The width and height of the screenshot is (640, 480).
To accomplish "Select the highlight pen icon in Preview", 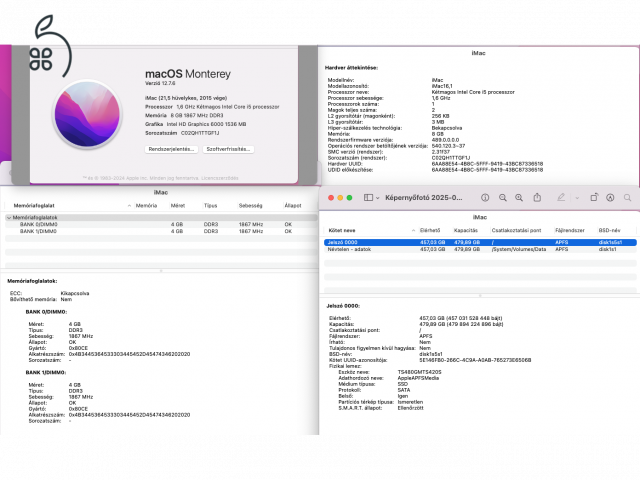I will [x=561, y=198].
